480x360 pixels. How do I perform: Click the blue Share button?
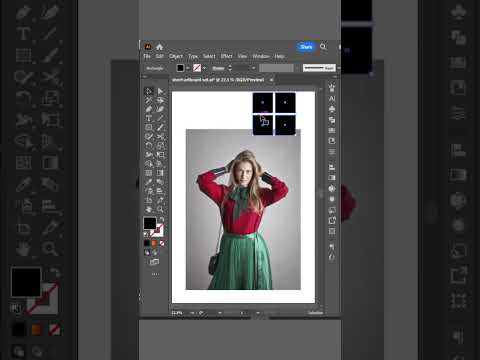coord(306,47)
